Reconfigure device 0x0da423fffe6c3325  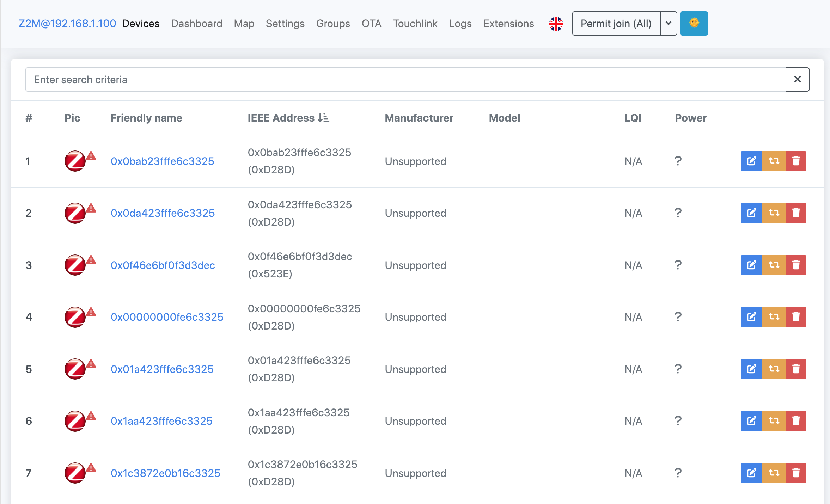click(x=774, y=213)
